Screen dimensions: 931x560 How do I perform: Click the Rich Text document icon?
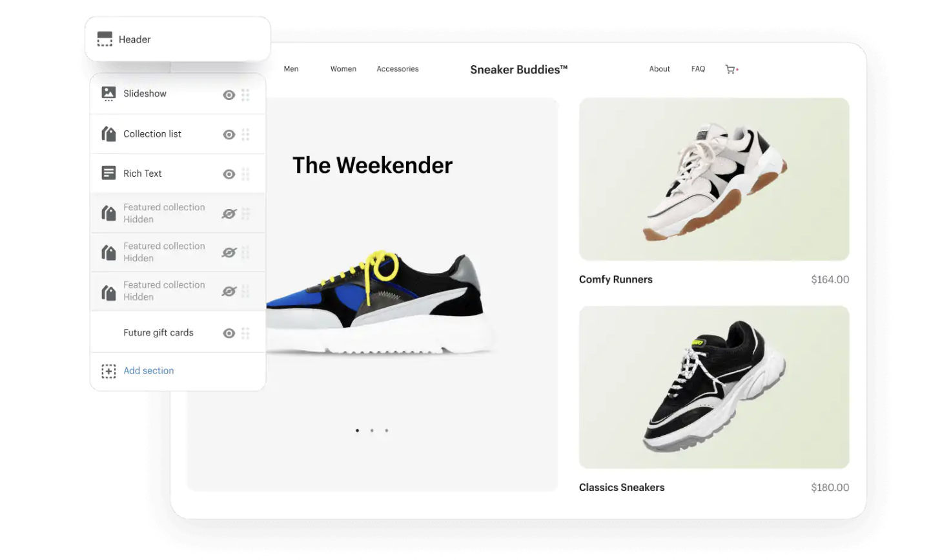pos(108,173)
